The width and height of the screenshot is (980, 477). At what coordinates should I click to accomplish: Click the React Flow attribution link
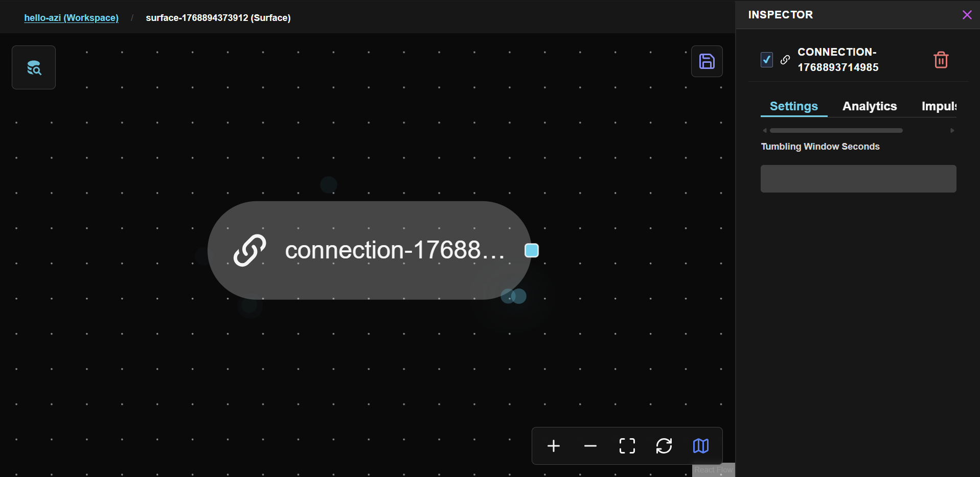coord(713,470)
